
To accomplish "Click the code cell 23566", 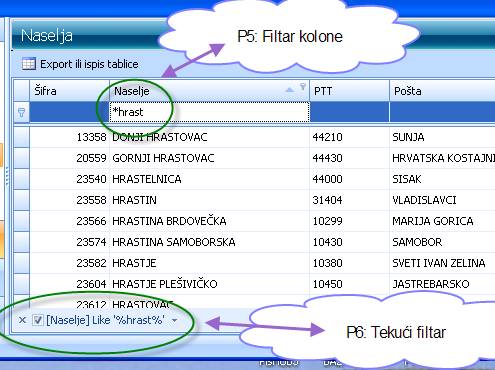I will tap(70, 221).
